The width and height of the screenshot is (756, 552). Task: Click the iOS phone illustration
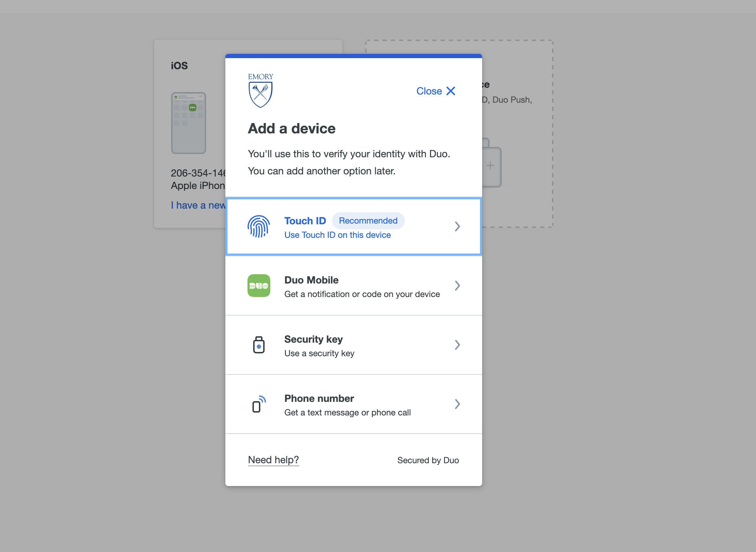tap(189, 123)
